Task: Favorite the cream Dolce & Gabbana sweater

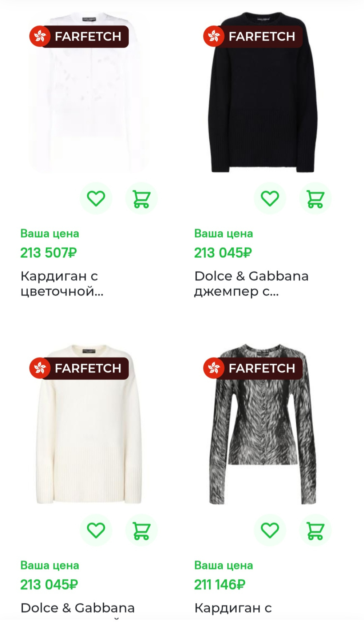Action: point(96,531)
